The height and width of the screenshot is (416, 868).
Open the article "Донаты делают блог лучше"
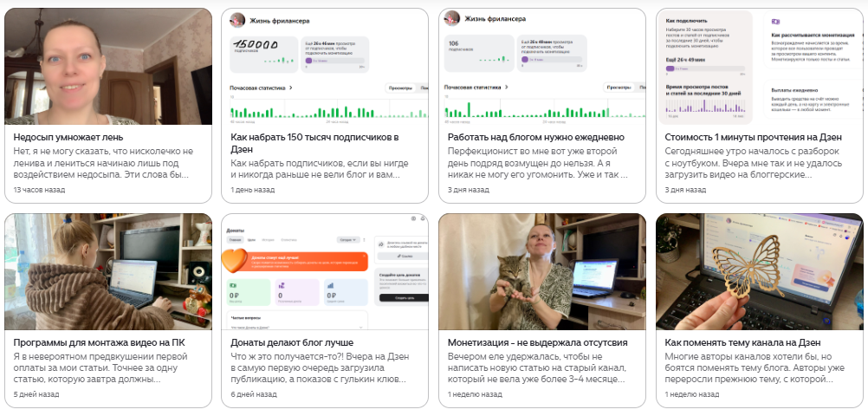[292, 342]
